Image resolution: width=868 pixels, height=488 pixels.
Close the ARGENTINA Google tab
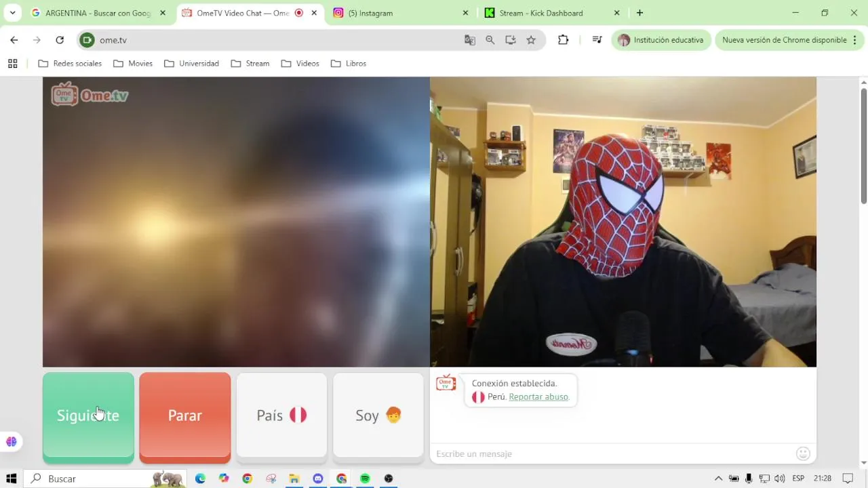[x=163, y=13]
